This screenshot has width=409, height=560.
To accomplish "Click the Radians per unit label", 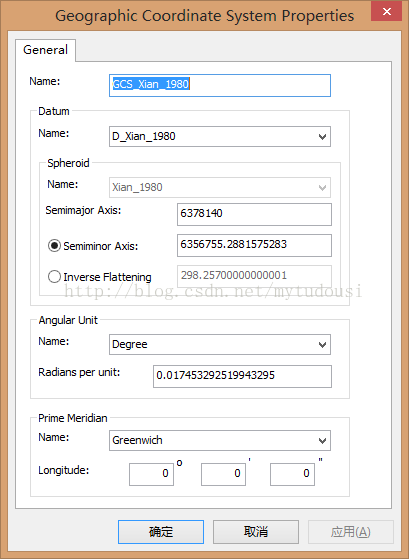I will pyautogui.click(x=79, y=372).
